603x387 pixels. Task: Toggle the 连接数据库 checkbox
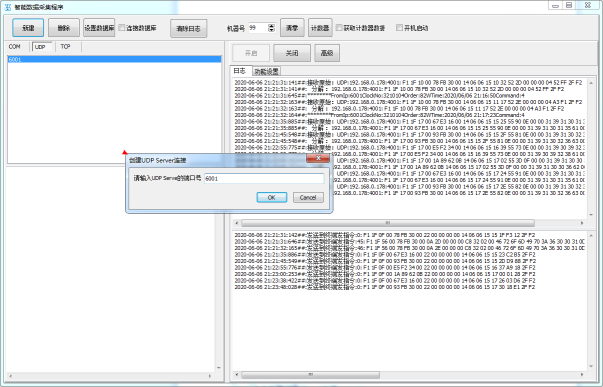click(122, 28)
